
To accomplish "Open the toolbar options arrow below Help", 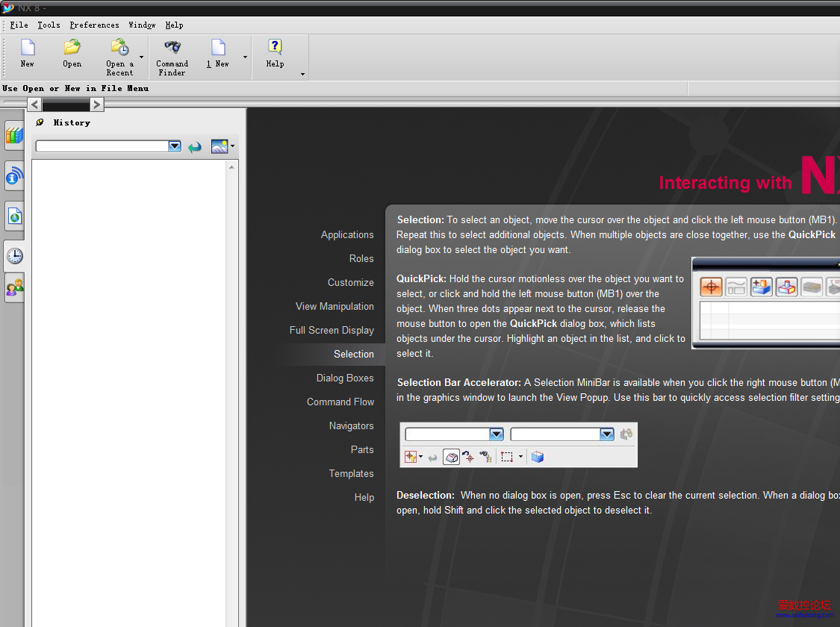I will click(x=302, y=74).
